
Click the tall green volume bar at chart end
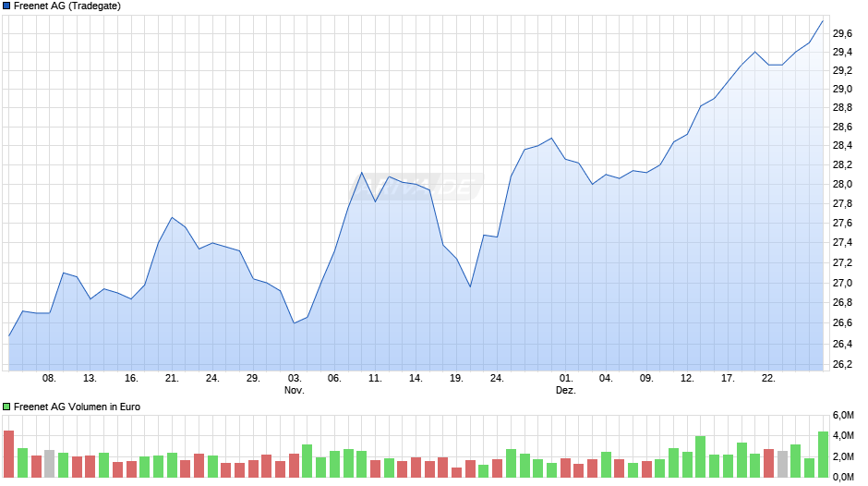[x=823, y=455]
